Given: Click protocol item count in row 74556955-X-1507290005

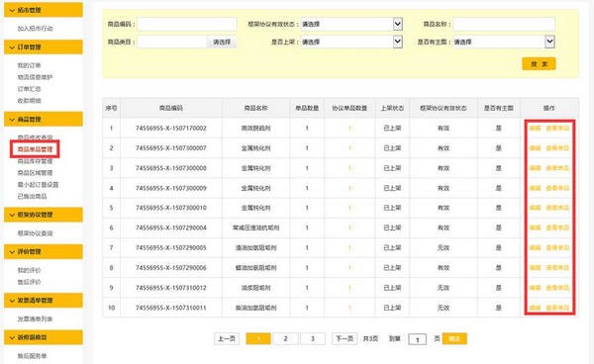Looking at the screenshot, I should (349, 248).
